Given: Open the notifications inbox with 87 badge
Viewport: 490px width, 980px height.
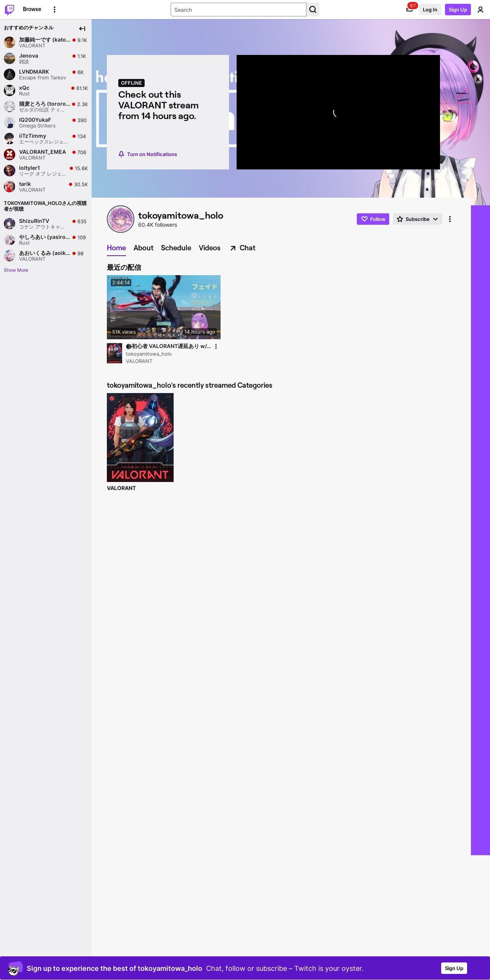Looking at the screenshot, I should click(409, 10).
